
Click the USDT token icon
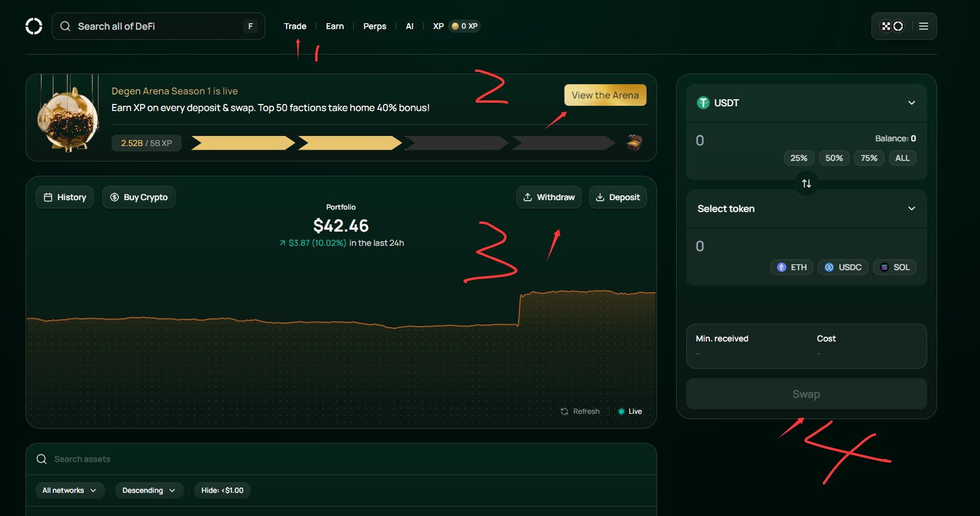click(x=703, y=103)
